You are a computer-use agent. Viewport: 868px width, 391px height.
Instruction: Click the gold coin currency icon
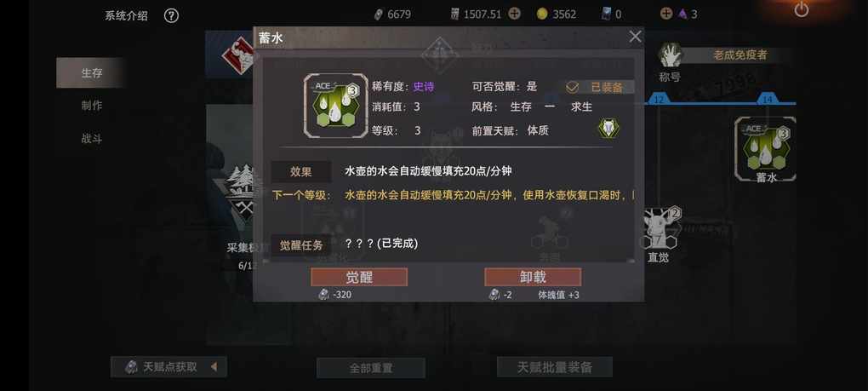[x=542, y=14]
